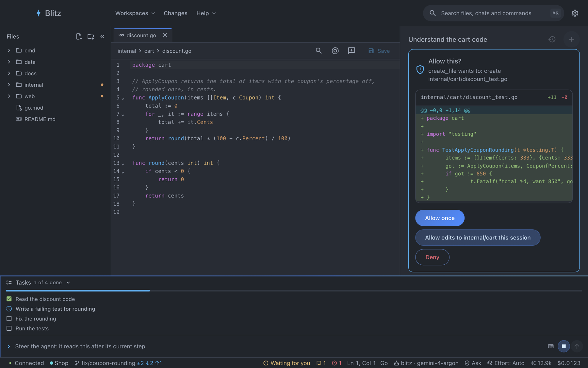Click the send arrow icon in steer box

coord(577,346)
